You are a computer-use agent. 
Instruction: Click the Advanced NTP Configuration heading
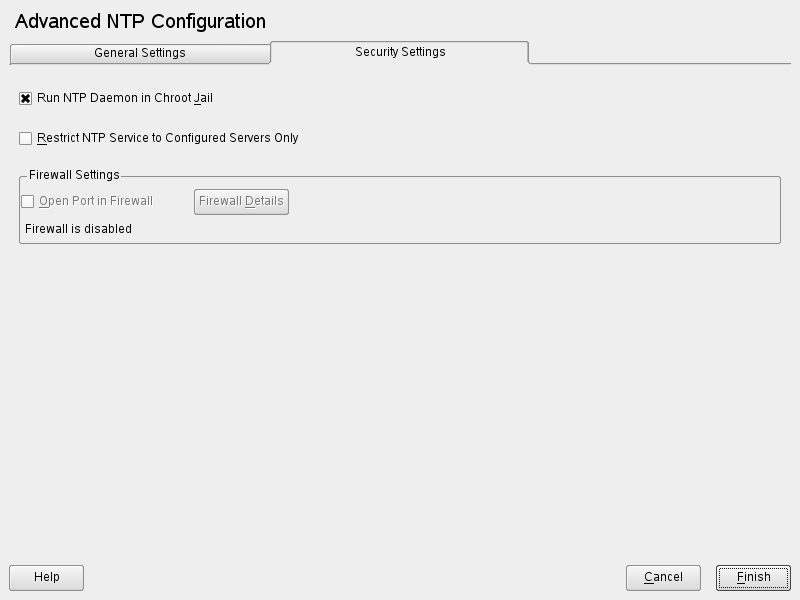tap(141, 21)
